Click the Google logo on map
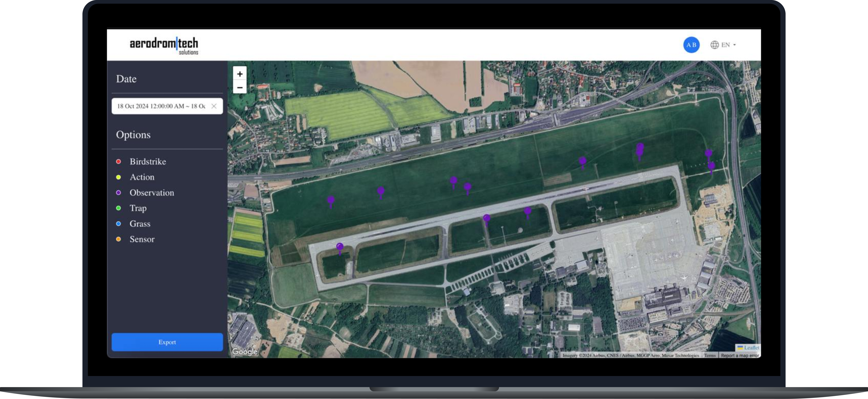 pos(245,352)
